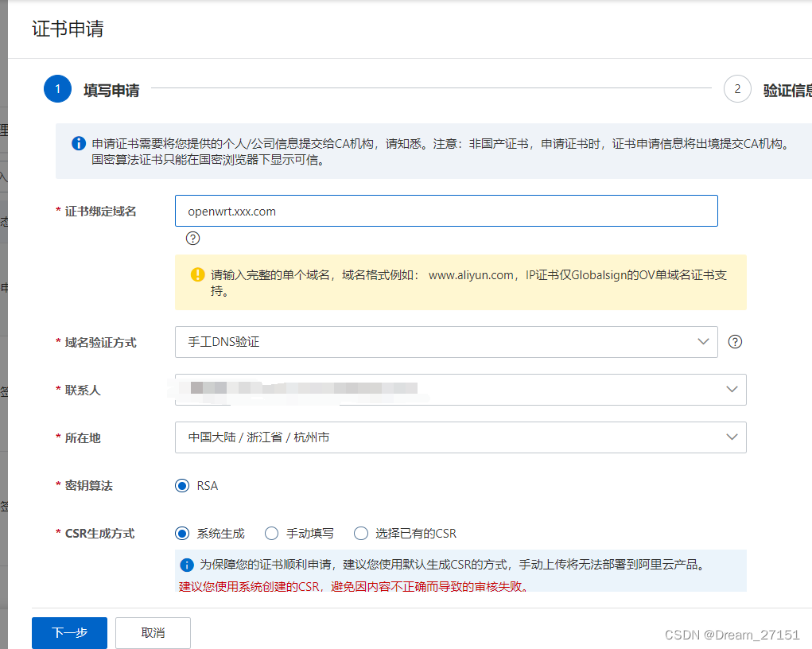
Task: Open the 所在地 location dropdown
Action: pos(461,437)
